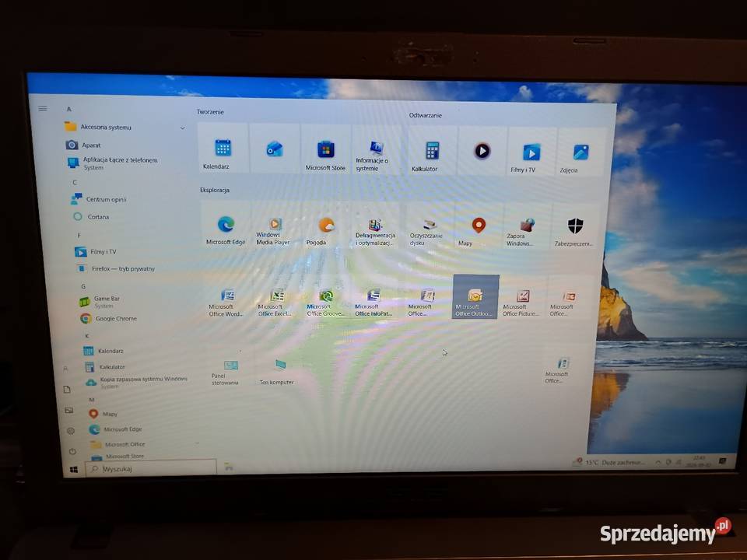Open Pictures from the Start left rail
The width and height of the screenshot is (747, 560).
(x=69, y=410)
